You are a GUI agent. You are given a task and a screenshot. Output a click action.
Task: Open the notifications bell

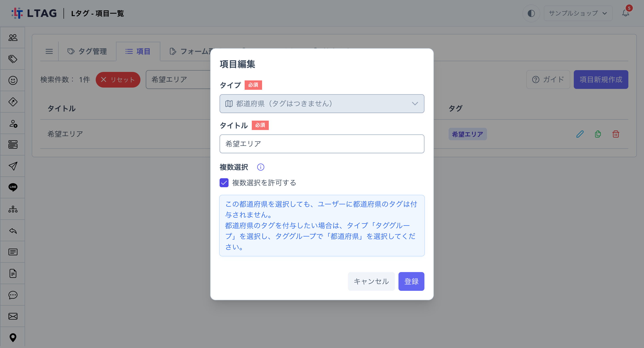pyautogui.click(x=625, y=13)
